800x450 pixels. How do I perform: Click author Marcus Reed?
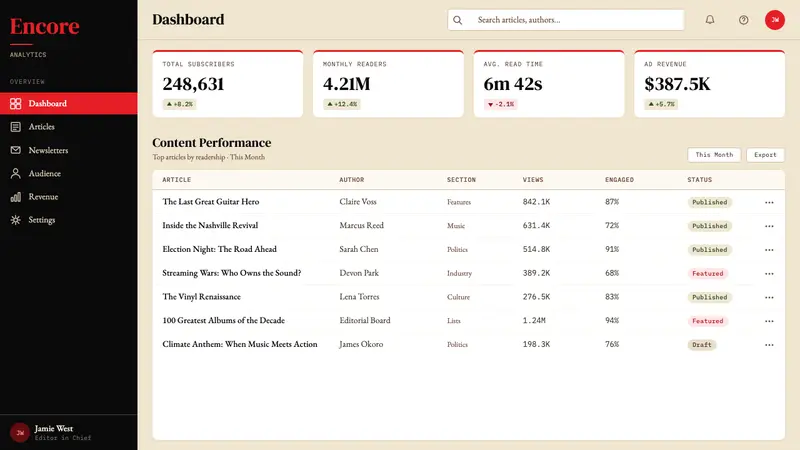[x=361, y=225]
